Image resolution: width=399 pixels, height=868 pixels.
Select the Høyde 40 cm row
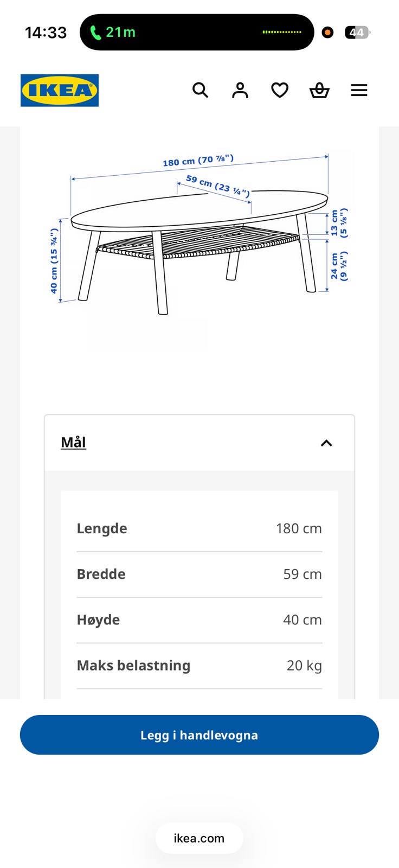coord(200,620)
